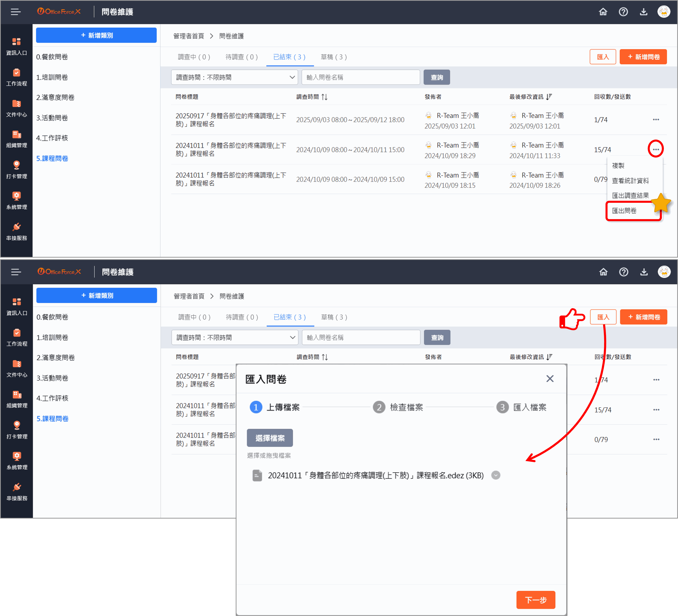Select 匯出問卷 from the context menu
This screenshot has width=678, height=616.
click(x=624, y=211)
